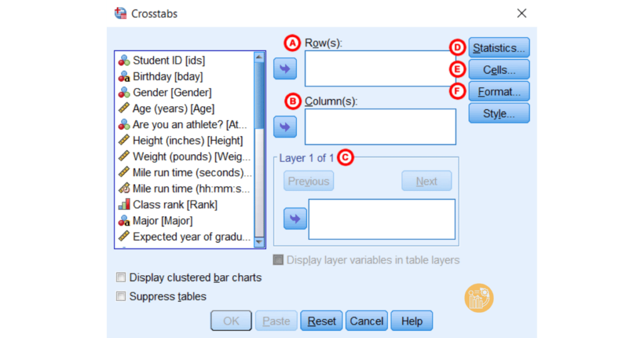The image size is (644, 338).
Task: Open the Cells... options
Action: pos(499,69)
